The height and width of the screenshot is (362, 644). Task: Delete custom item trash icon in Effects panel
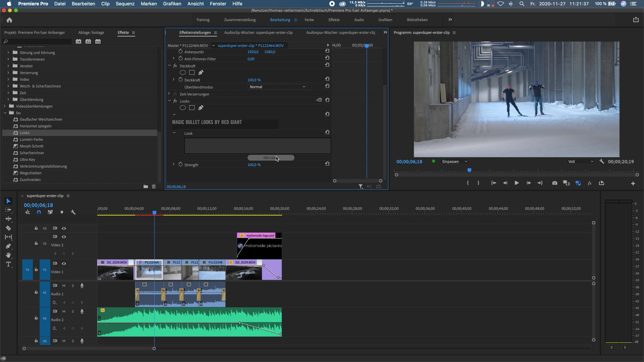point(154,186)
